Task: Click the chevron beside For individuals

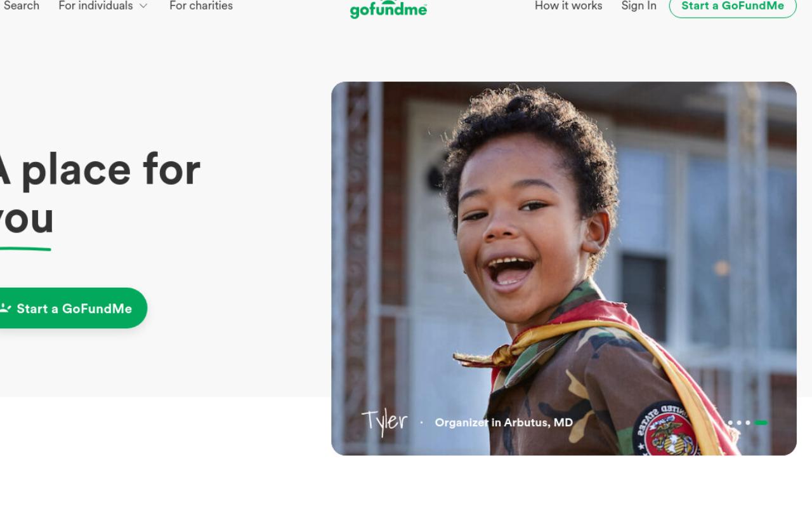Action: pos(143,6)
